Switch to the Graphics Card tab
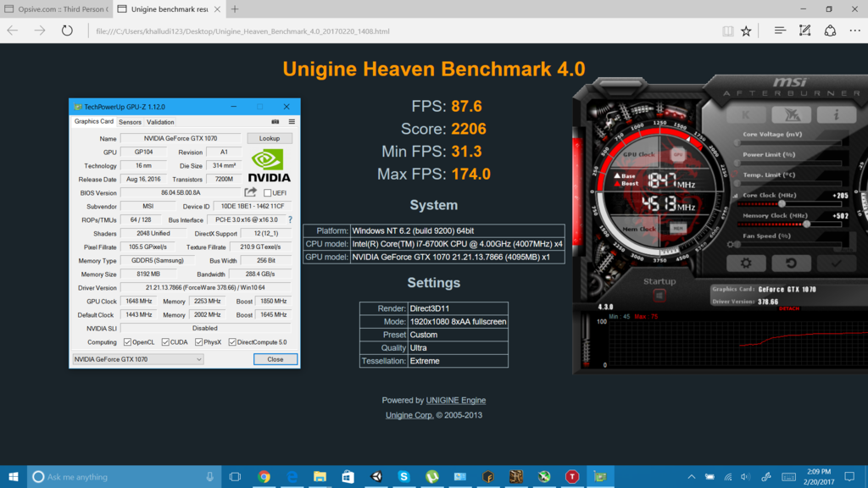 (94, 121)
